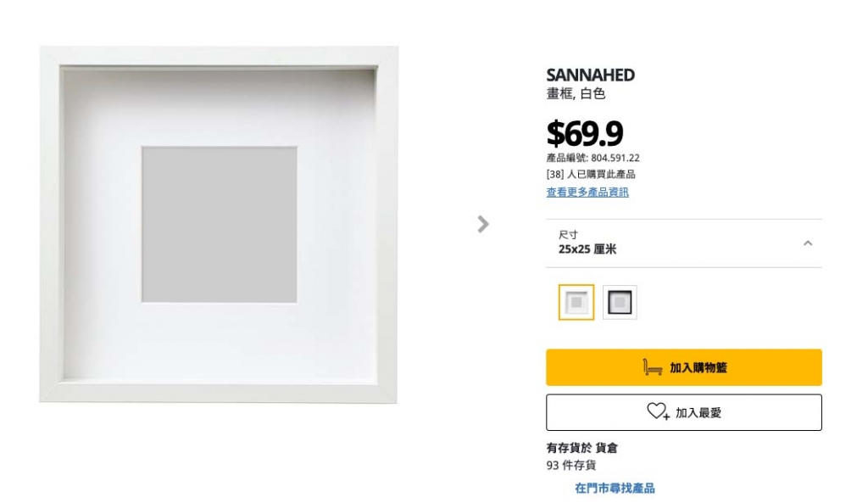The image size is (868, 503).
Task: Open 在門市尋找產品 store link
Action: coord(615,488)
